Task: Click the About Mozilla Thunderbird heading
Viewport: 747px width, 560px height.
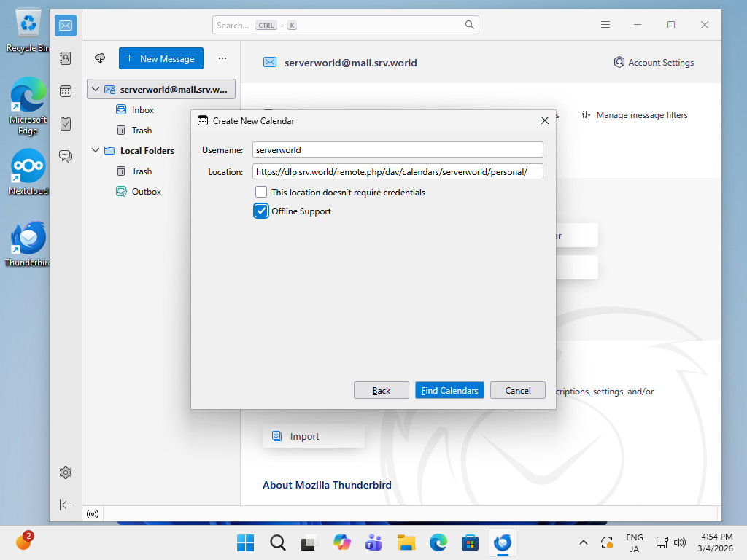Action: pyautogui.click(x=327, y=485)
